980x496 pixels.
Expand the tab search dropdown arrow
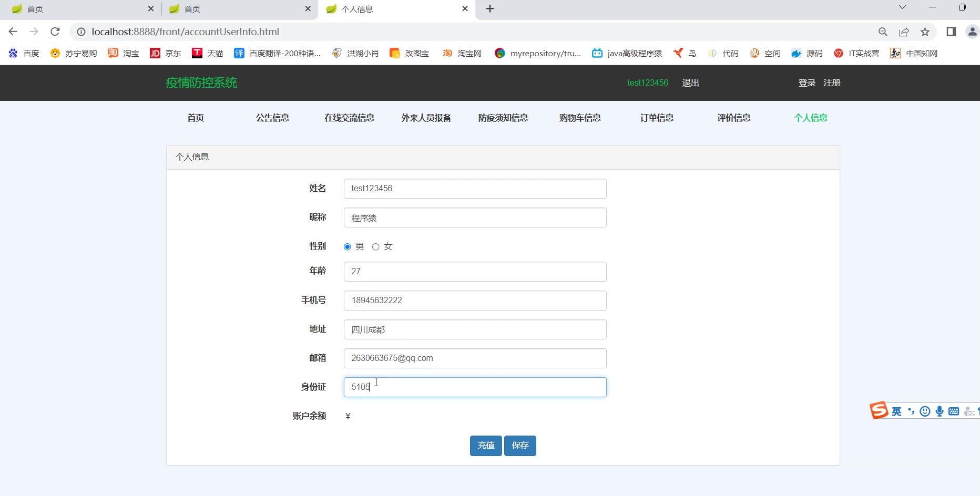(x=902, y=7)
